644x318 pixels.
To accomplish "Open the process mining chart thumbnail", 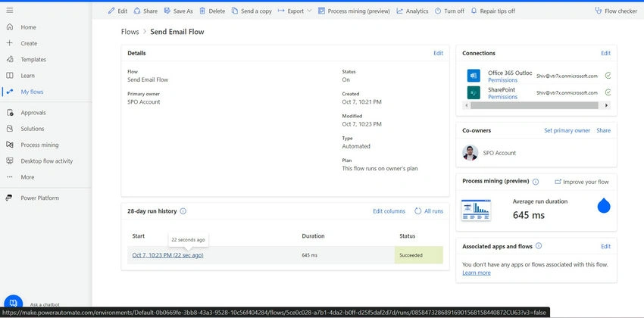I will pyautogui.click(x=476, y=210).
